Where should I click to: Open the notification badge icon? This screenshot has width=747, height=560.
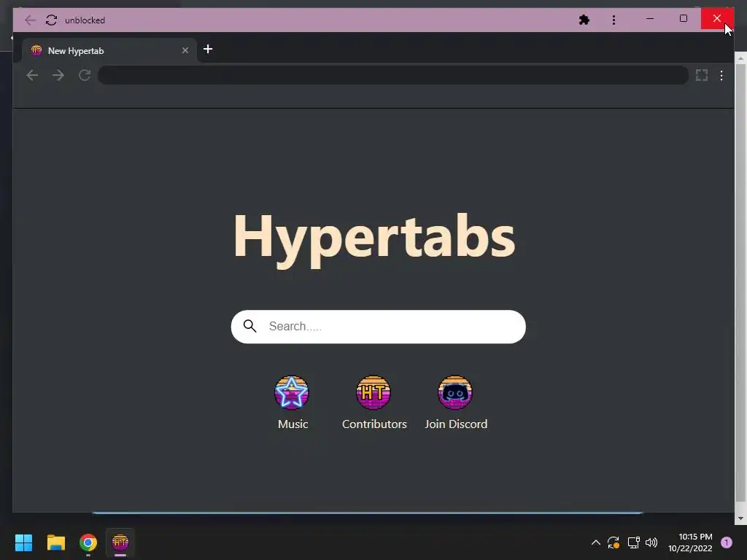tap(727, 542)
